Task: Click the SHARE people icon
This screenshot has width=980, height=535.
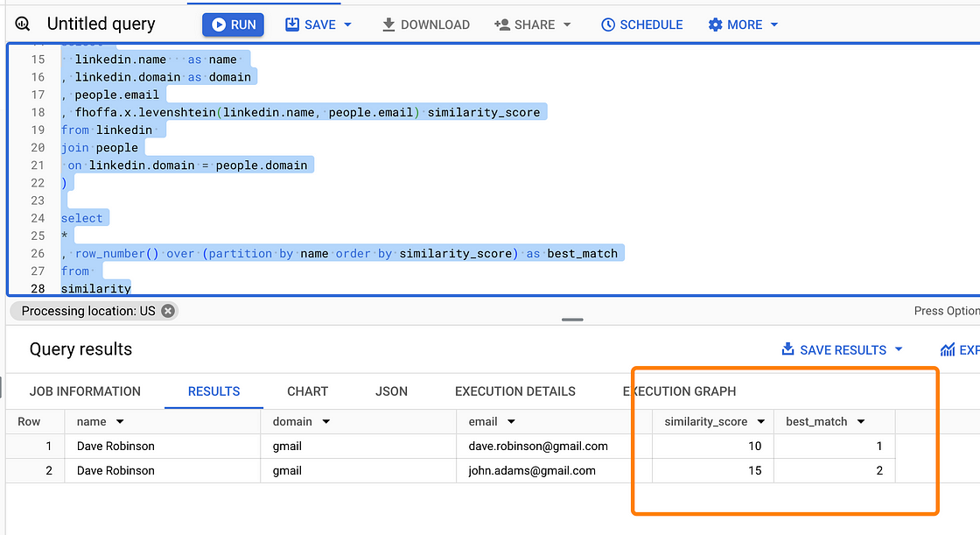Action: coord(502,25)
